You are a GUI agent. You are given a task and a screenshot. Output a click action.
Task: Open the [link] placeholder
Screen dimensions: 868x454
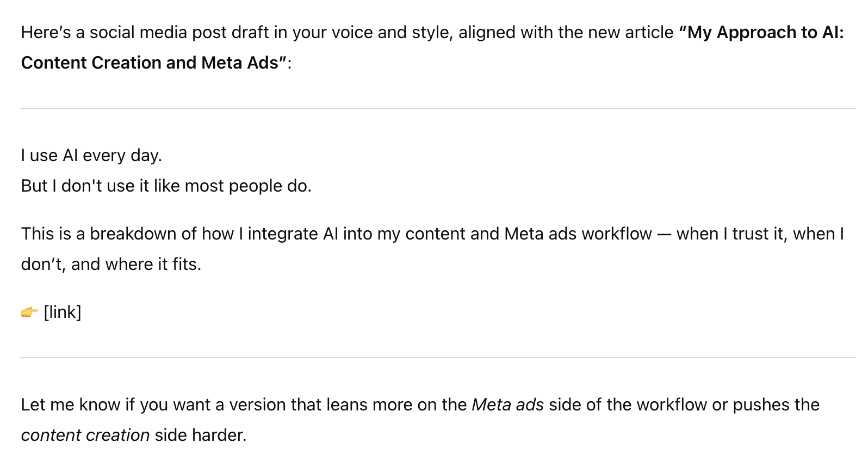click(x=63, y=312)
